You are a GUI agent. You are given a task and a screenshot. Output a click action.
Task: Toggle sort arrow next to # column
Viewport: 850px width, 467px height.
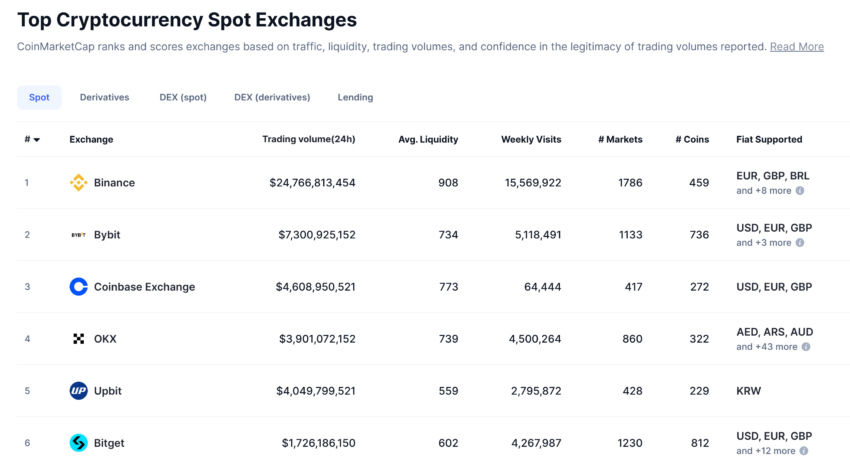[37, 140]
